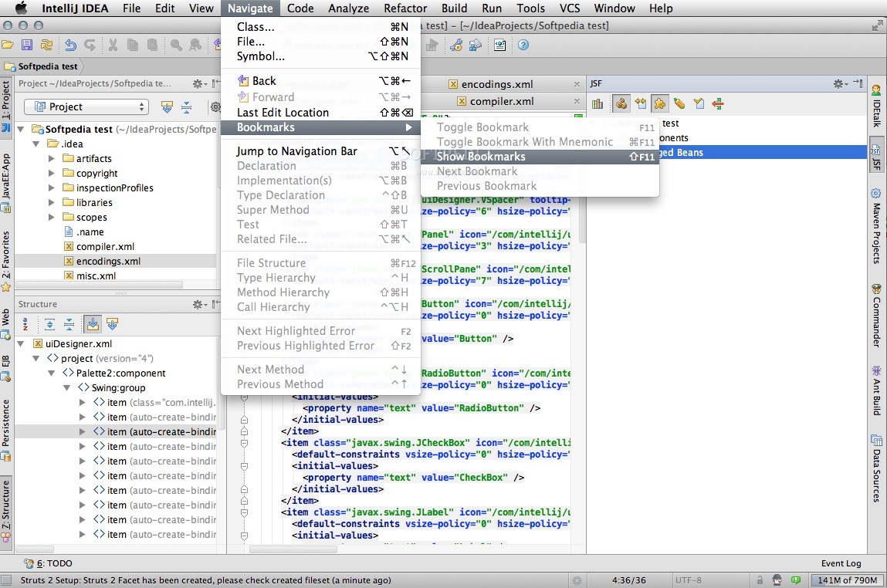Click the Replace toolbar icon
Viewport: 887px width, 588px height.
coord(195,45)
